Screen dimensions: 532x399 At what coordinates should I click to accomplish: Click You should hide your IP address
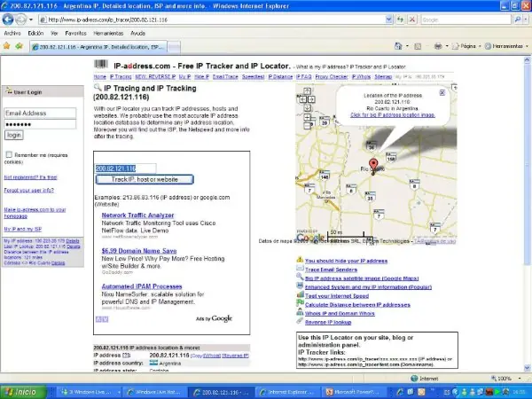click(x=346, y=261)
